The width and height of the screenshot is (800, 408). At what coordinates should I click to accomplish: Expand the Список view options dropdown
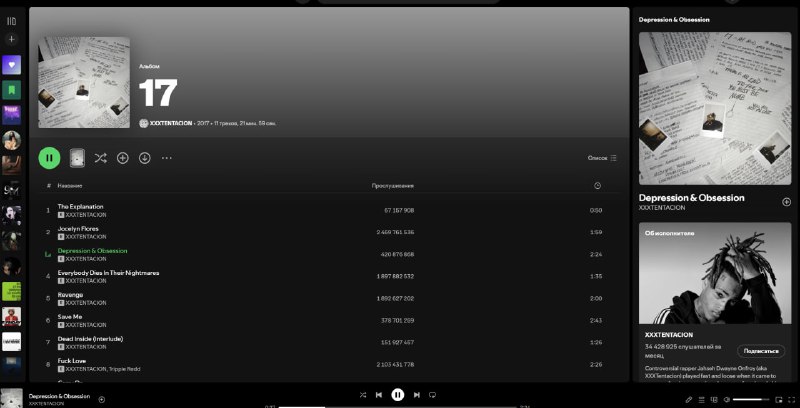(603, 158)
